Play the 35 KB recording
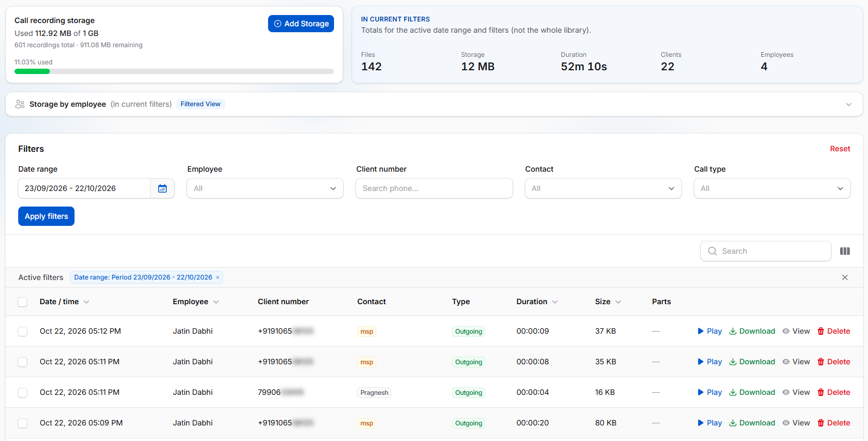868x441 pixels. pos(709,362)
